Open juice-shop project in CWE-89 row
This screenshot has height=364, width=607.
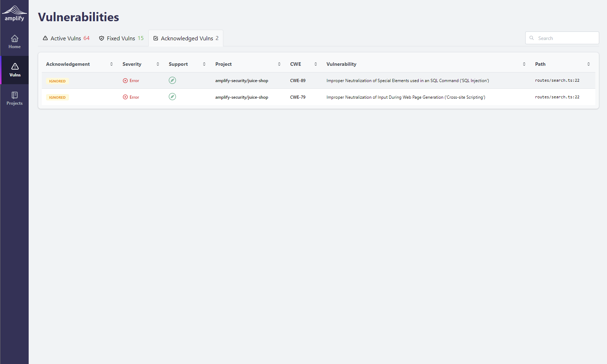(x=242, y=81)
